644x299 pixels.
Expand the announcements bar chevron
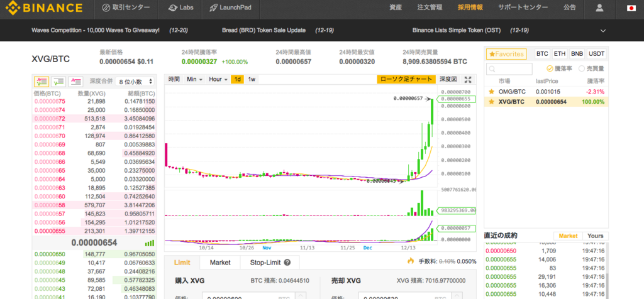[603, 31]
